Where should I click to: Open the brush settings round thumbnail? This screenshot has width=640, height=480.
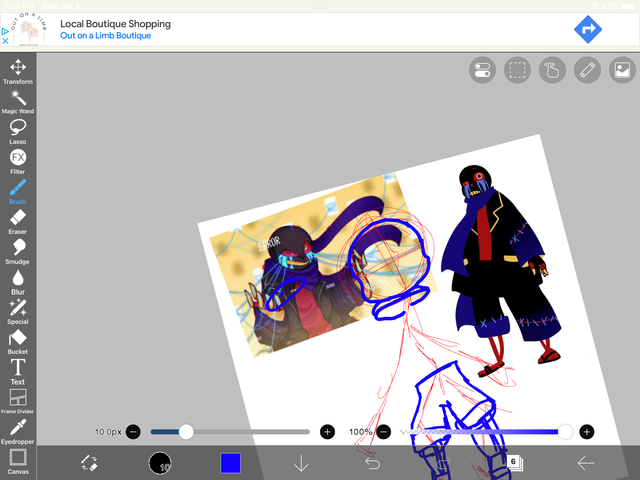click(x=160, y=463)
